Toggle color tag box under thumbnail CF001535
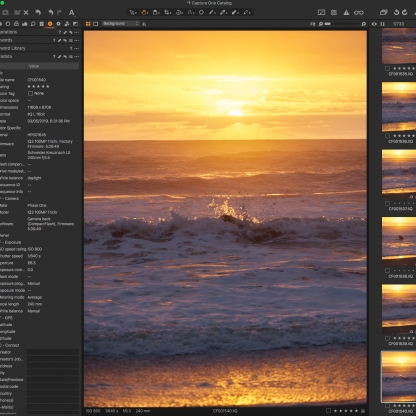The height and width of the screenshot is (416, 416). (387, 68)
